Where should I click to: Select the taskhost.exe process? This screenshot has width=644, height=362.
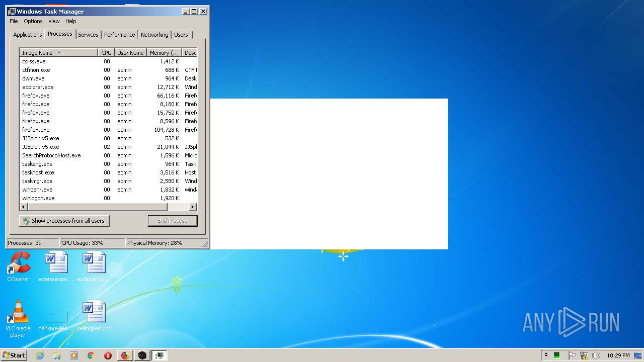[108, 172]
